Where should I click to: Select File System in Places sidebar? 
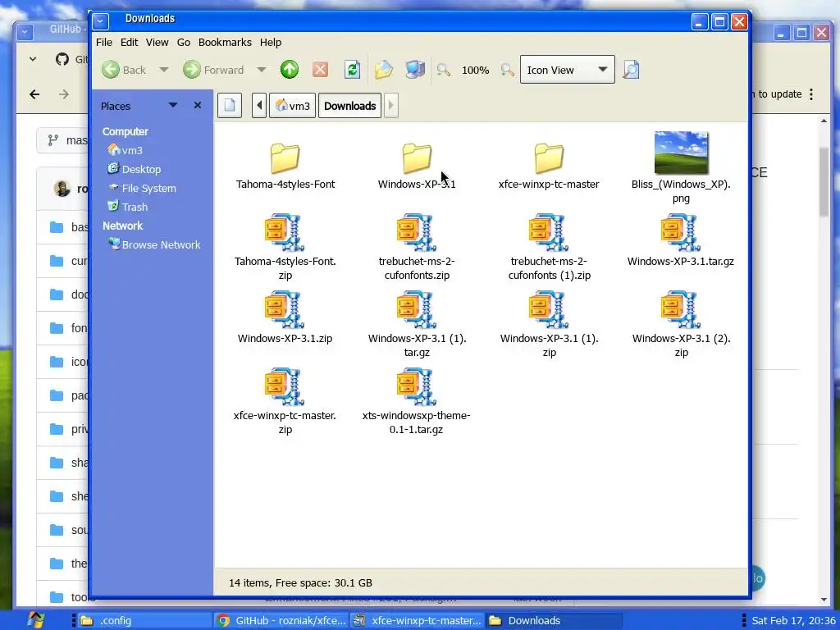(x=142, y=188)
